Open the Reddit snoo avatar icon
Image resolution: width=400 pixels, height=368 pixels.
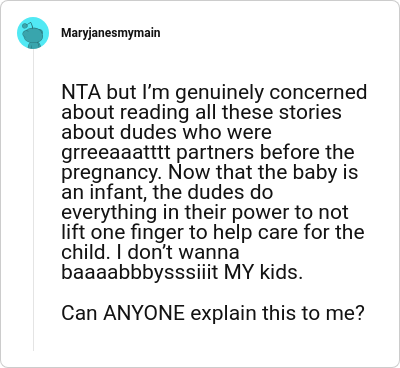(33, 33)
